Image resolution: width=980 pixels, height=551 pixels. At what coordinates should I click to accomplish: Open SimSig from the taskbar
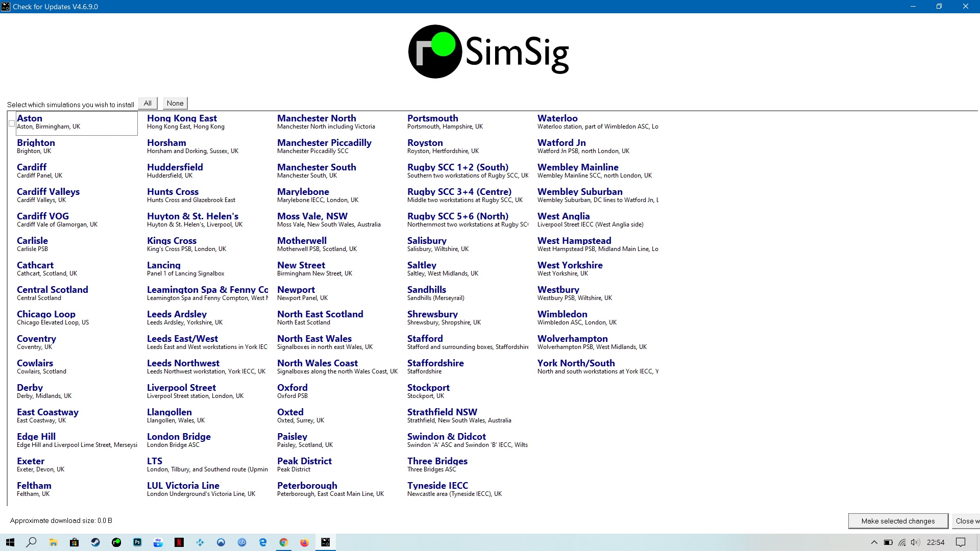117,542
